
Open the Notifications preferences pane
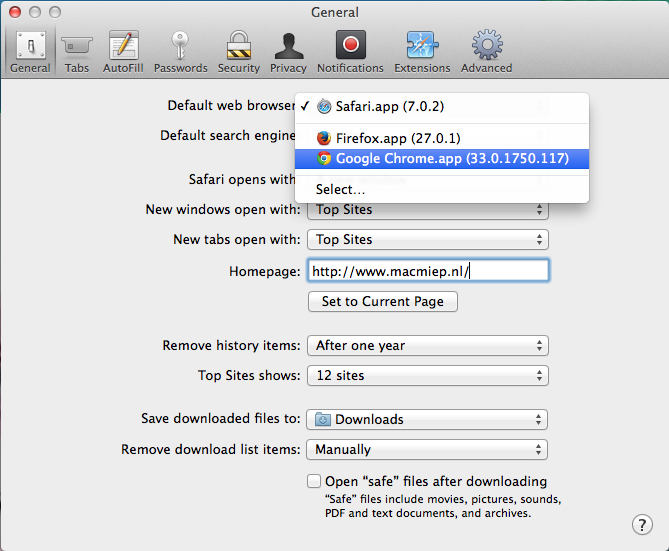tap(350, 52)
